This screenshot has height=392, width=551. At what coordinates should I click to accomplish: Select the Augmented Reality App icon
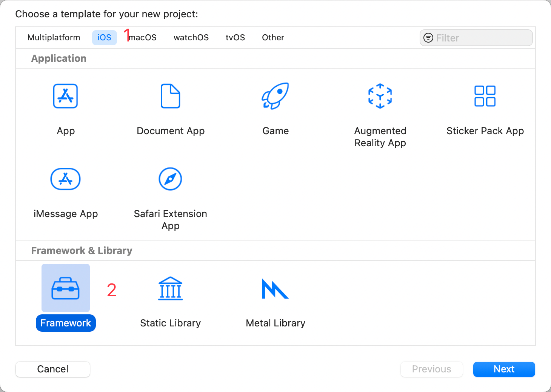pyautogui.click(x=380, y=96)
